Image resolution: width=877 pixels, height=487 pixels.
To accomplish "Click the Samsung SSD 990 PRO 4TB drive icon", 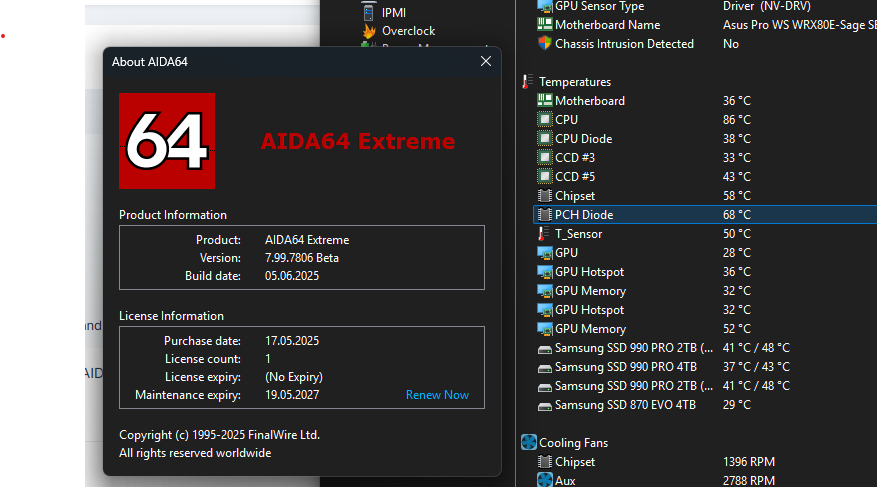I will (x=544, y=368).
